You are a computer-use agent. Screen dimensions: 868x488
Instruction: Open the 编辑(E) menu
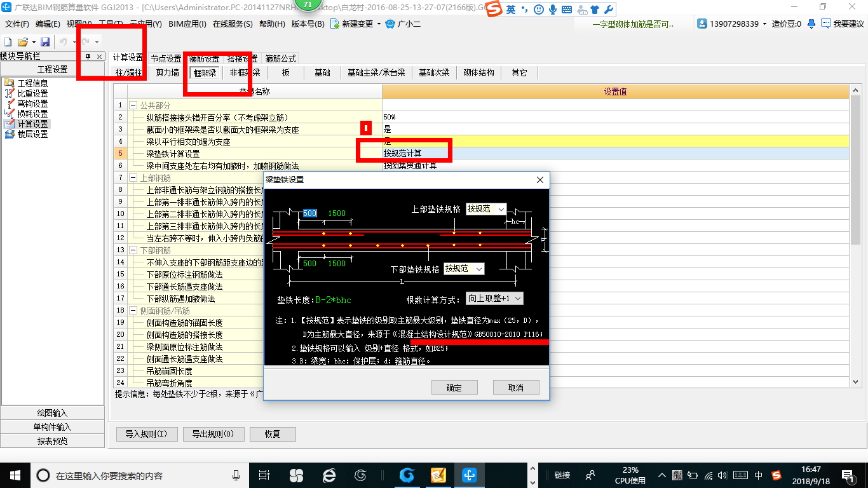48,24
